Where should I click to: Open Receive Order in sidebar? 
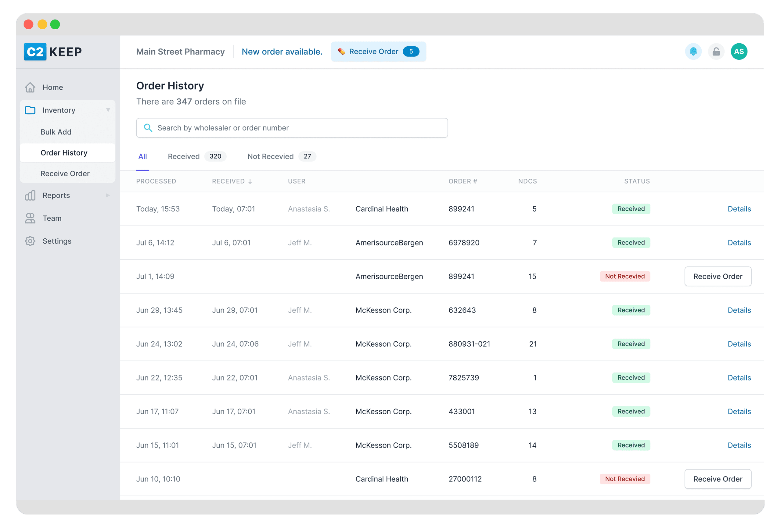click(65, 174)
